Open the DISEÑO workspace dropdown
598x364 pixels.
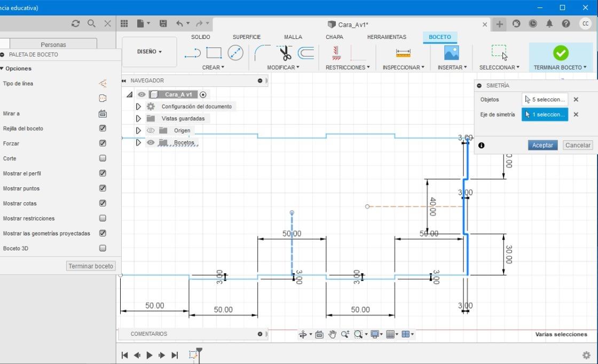149,51
